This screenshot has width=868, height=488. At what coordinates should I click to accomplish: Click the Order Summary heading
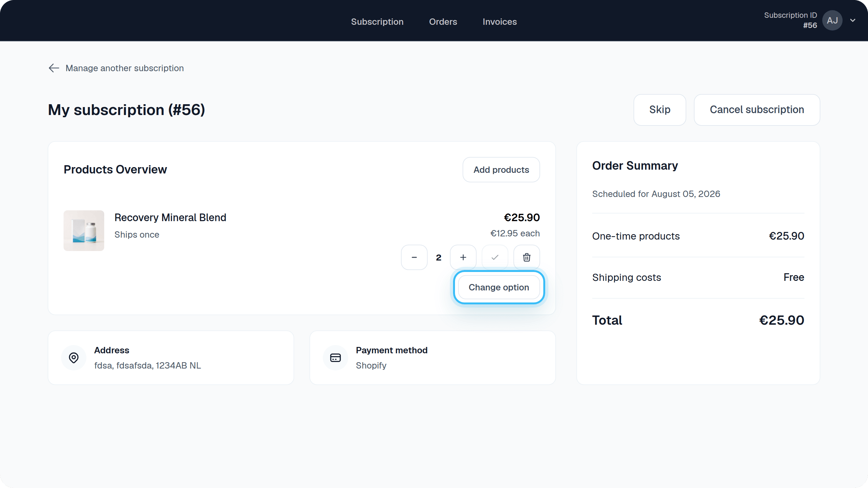[x=635, y=166]
